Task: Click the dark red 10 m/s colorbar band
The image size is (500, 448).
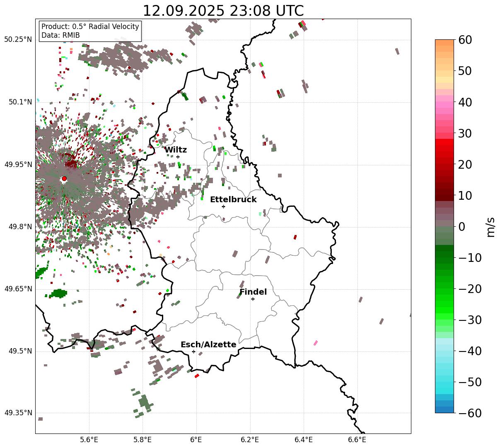Action: coord(444,196)
